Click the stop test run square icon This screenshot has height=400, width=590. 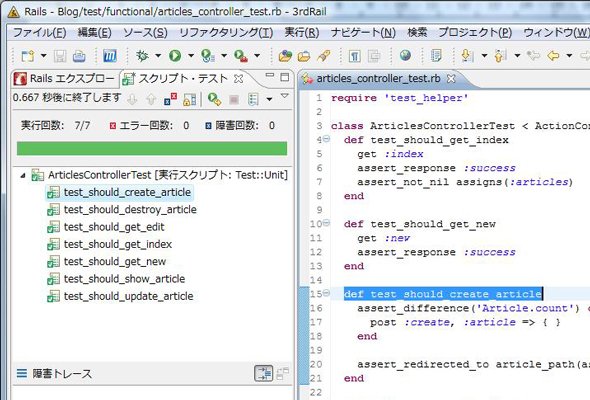pyautogui.click(x=234, y=100)
